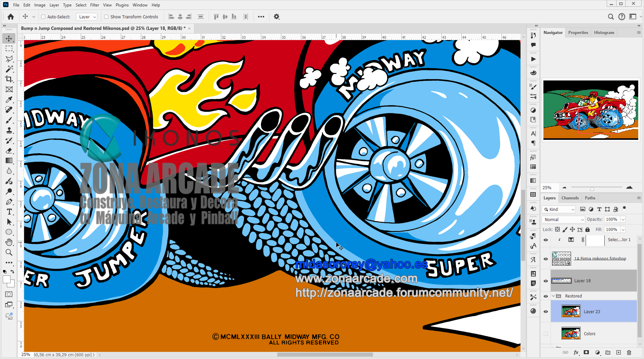
Task: Toggle lock all for layer
Action: (x=587, y=230)
